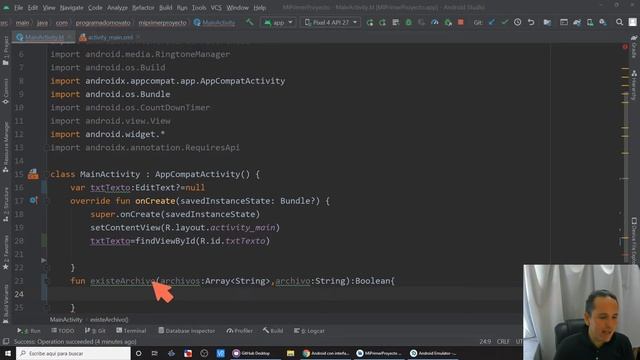Open the Edit menu
This screenshot has height=360, width=640.
click(x=33, y=8)
